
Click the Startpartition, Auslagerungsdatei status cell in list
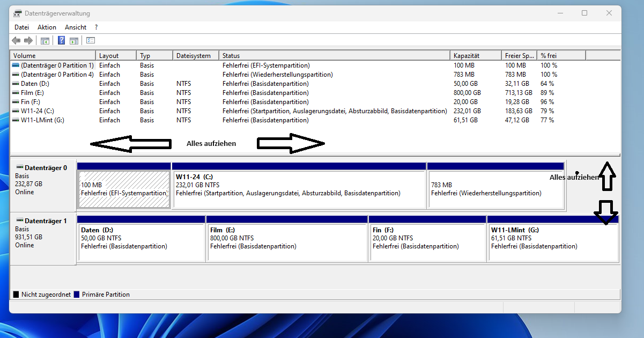pos(335,111)
